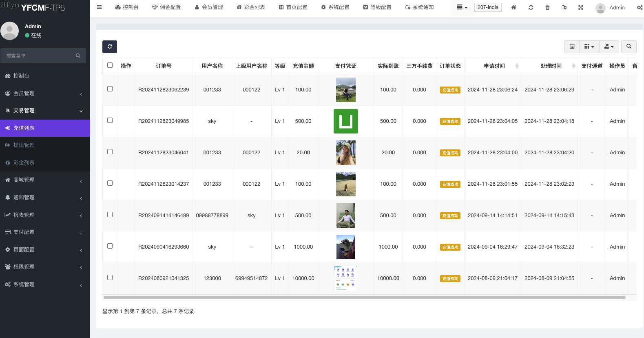Click the language translate icon
Image resolution: width=644 pixels, height=338 pixels.
pyautogui.click(x=564, y=7)
